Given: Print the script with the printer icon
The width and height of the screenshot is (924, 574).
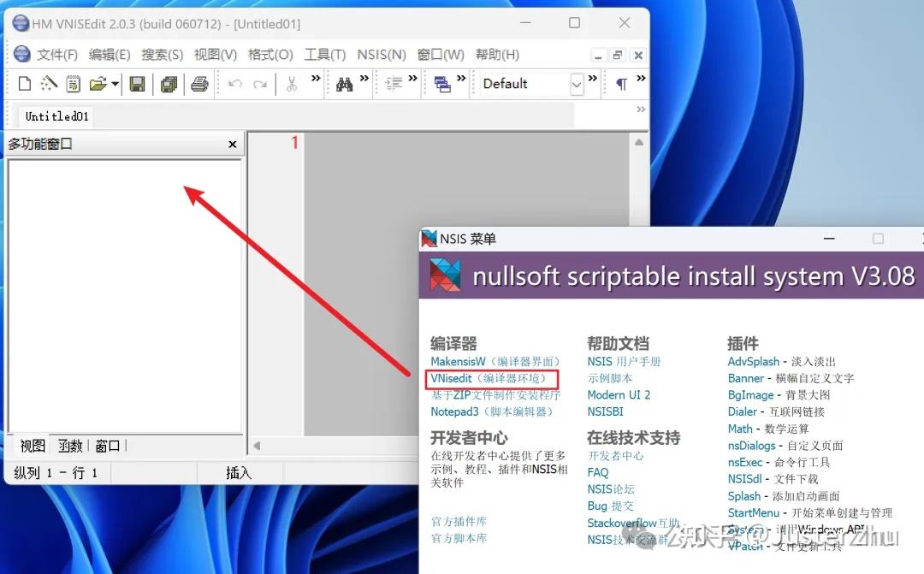Looking at the screenshot, I should tap(199, 84).
